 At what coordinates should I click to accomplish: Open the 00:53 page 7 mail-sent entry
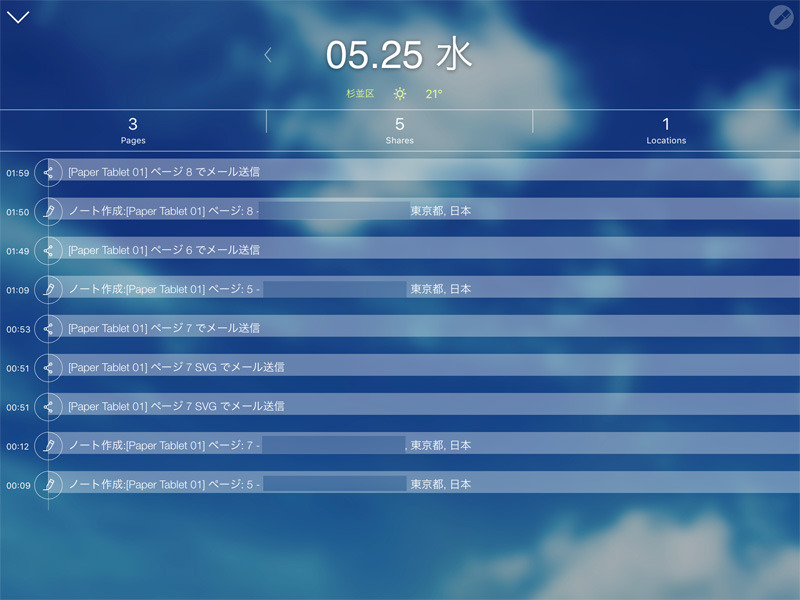point(164,328)
